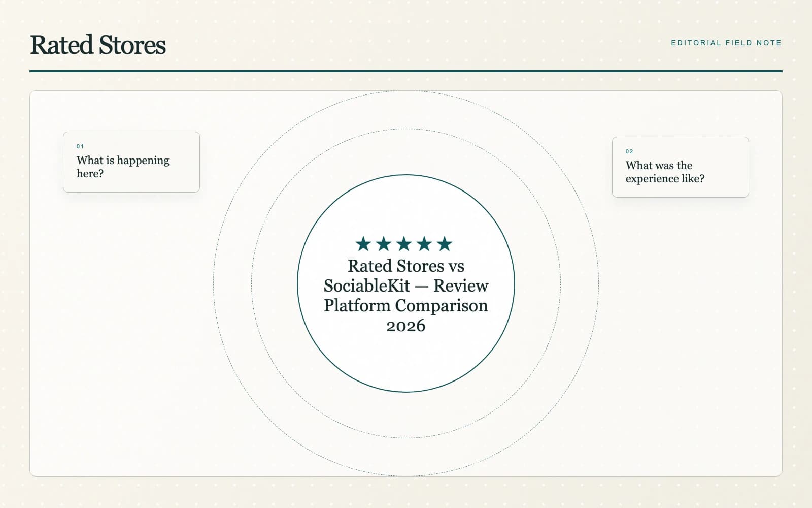Click the '02' number label
Screen dimensions: 812x508
click(629, 151)
